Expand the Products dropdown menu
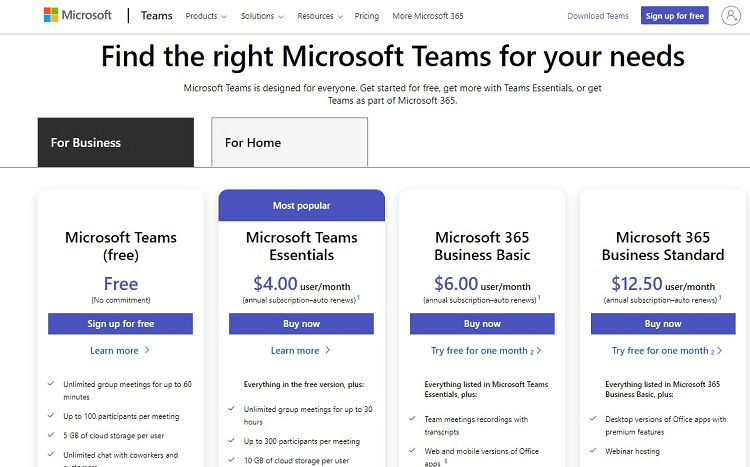750x467 pixels. point(206,17)
